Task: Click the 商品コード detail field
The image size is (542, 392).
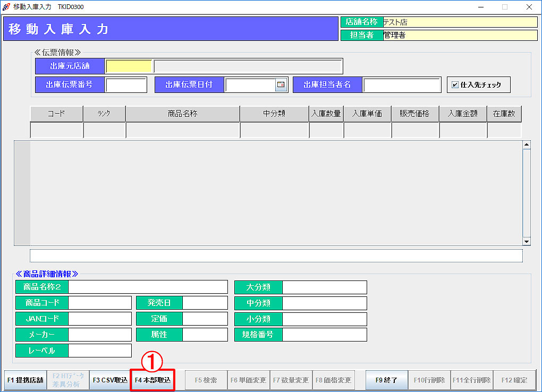Action: [x=99, y=303]
